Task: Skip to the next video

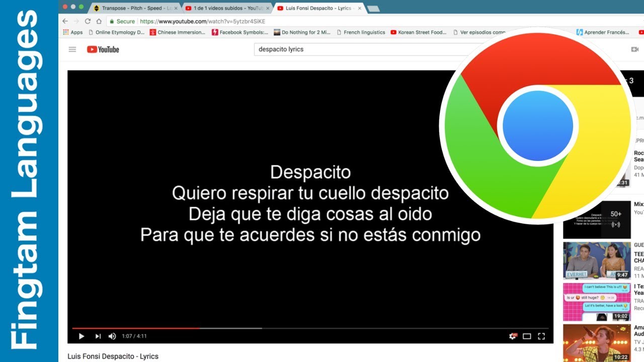Action: coord(98,336)
